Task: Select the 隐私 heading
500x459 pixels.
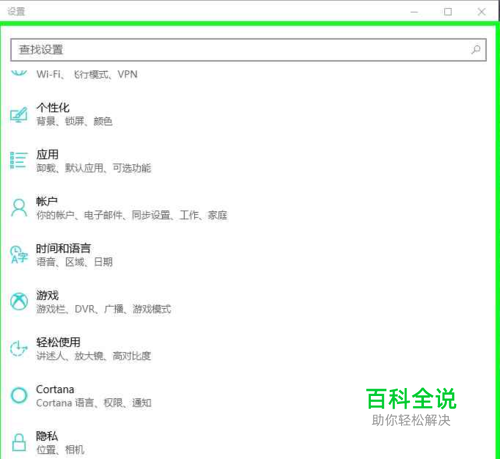Action: tap(47, 436)
